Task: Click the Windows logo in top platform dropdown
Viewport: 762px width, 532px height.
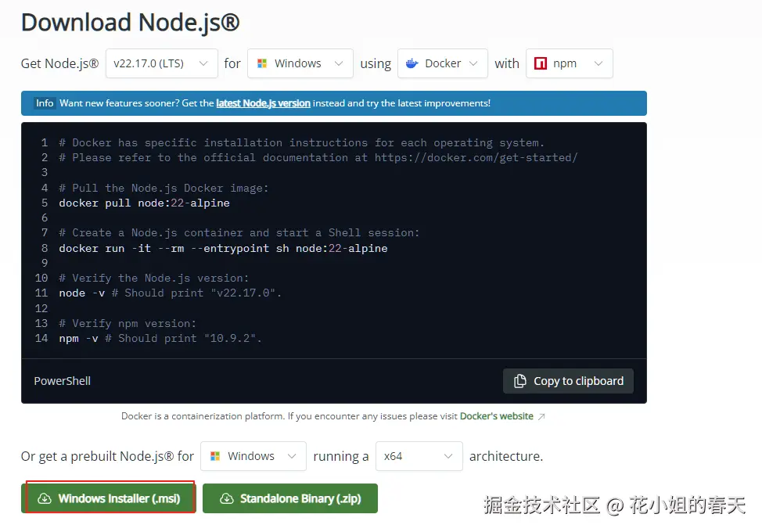Action: 262,63
